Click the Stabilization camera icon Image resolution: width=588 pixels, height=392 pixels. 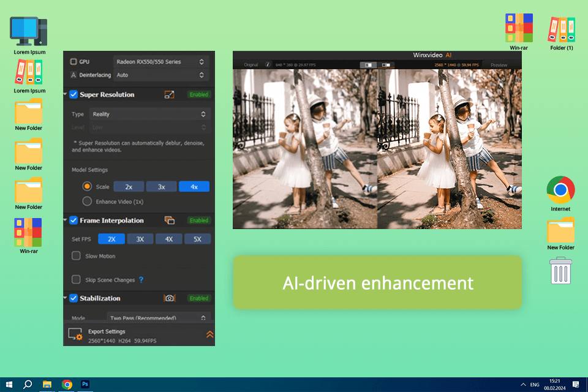[170, 298]
